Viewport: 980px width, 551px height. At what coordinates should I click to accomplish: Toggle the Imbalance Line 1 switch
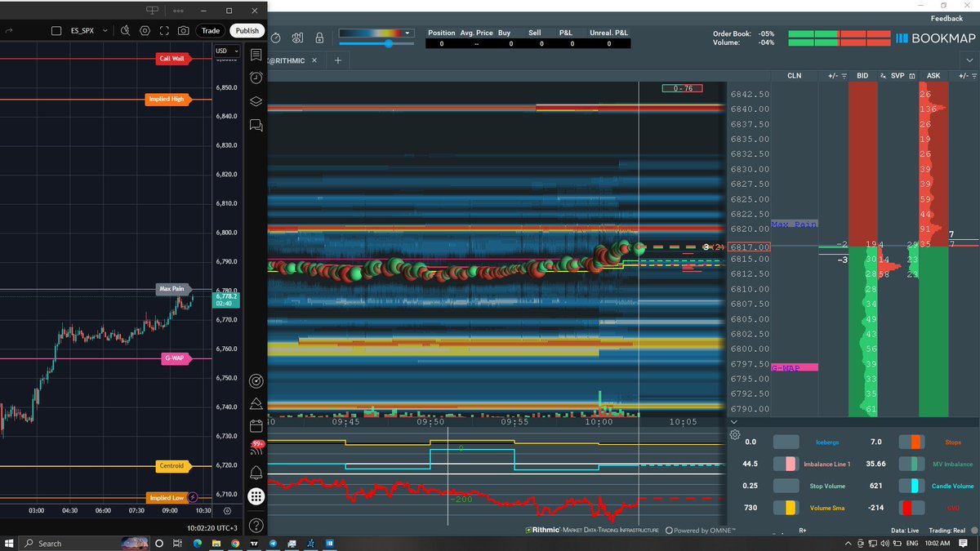tap(786, 464)
